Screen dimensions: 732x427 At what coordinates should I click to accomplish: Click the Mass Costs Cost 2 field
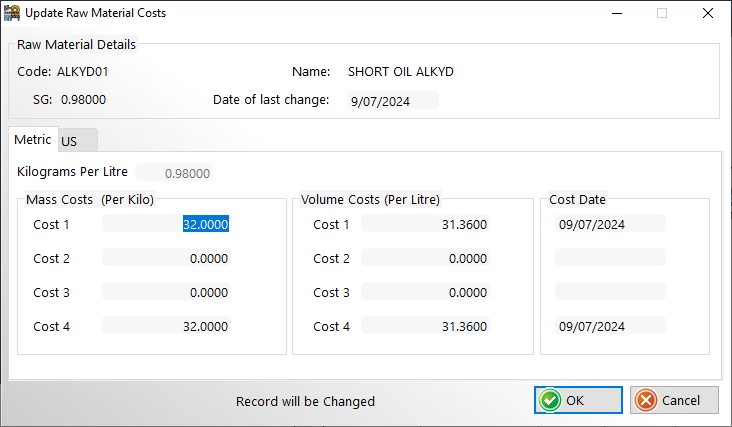pos(166,258)
